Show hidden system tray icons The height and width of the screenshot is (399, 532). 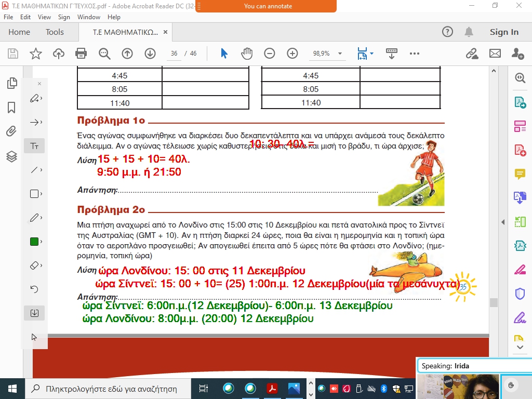[311, 383]
